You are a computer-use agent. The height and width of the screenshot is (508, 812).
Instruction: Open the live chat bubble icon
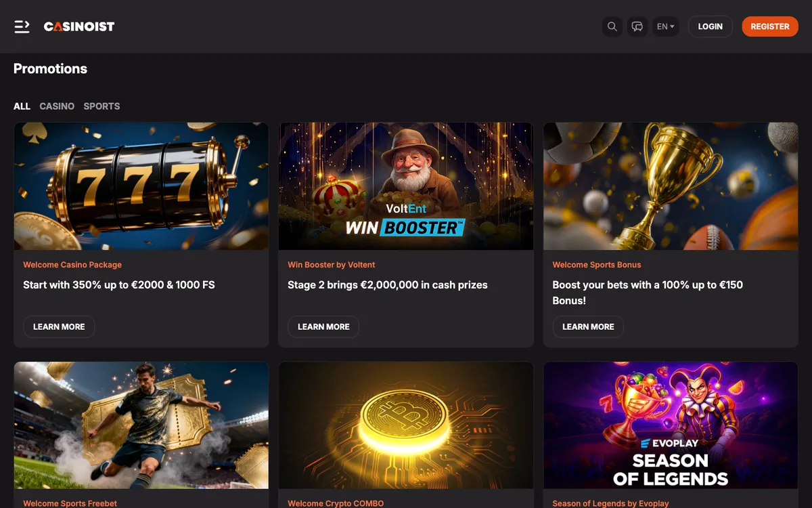637,26
